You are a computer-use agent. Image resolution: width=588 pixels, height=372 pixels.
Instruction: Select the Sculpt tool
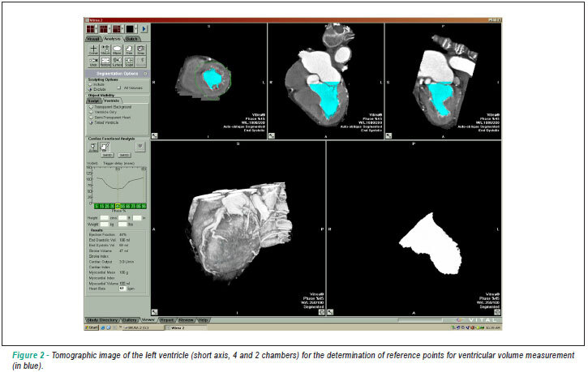point(129,62)
